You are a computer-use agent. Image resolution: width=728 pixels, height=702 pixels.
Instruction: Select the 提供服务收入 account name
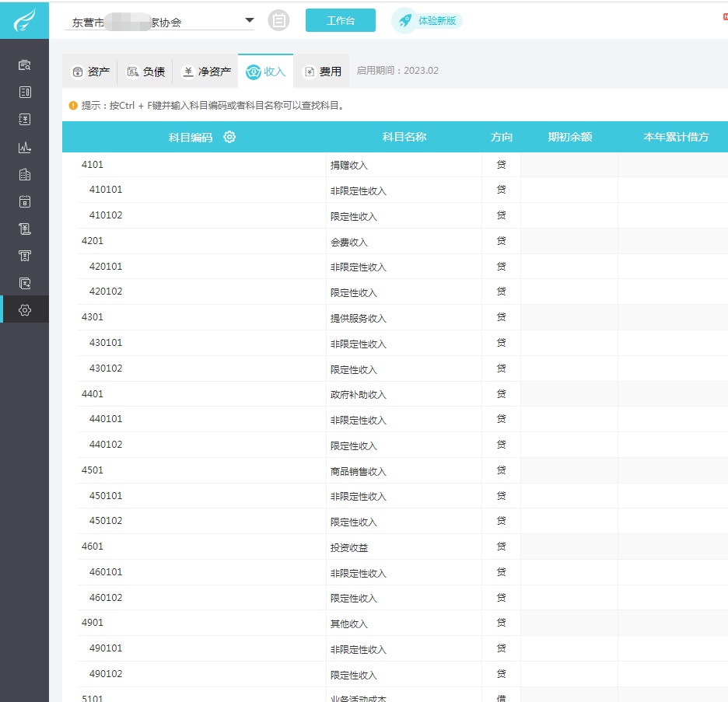(358, 318)
